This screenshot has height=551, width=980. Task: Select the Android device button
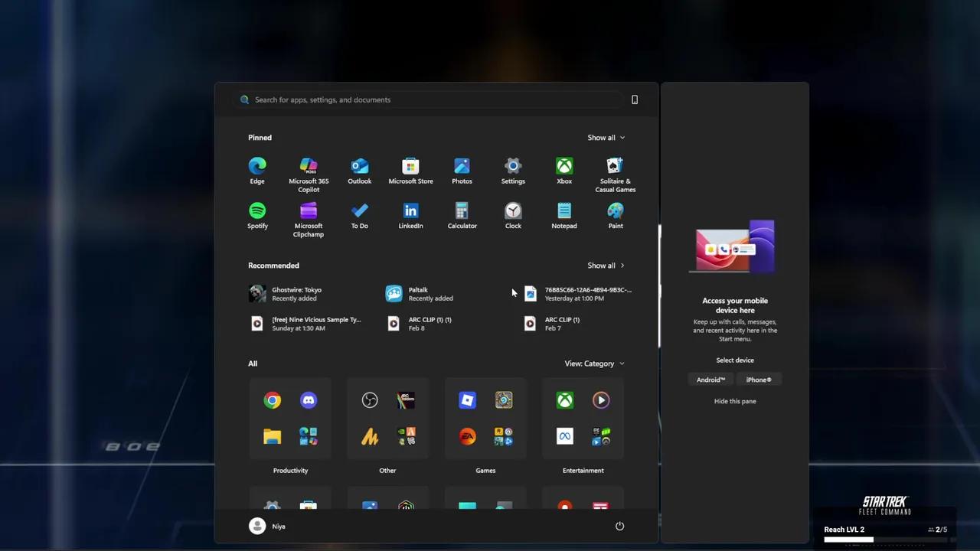coord(710,380)
